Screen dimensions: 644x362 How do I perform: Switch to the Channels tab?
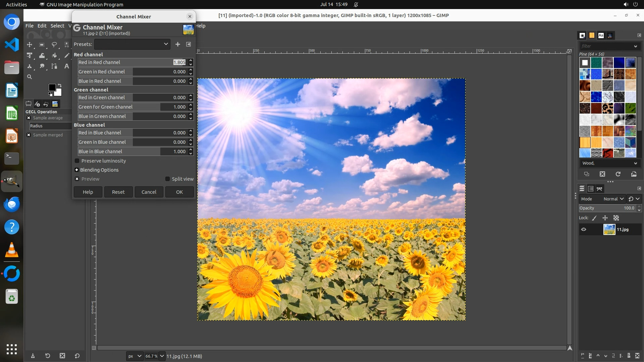591,189
